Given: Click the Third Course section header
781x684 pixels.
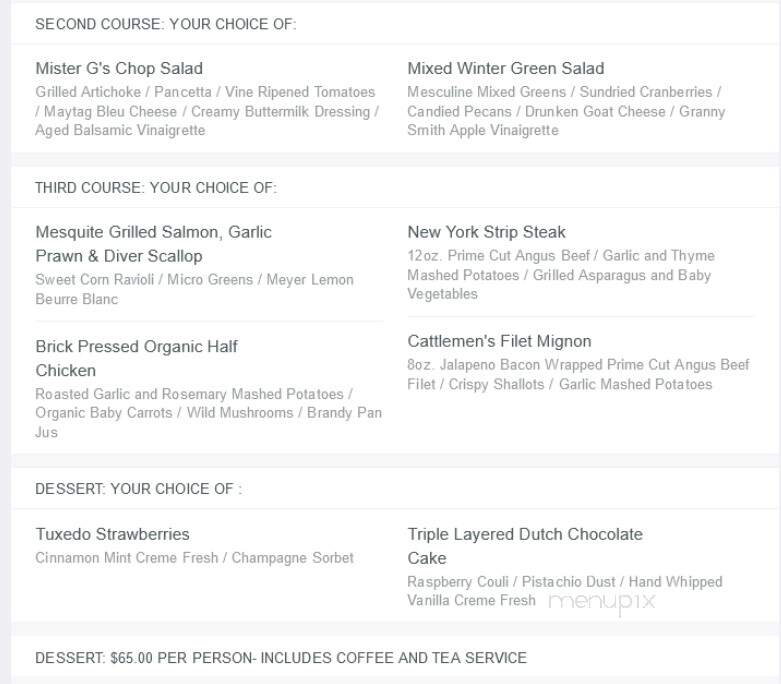Looking at the screenshot, I should pyautogui.click(x=156, y=188).
